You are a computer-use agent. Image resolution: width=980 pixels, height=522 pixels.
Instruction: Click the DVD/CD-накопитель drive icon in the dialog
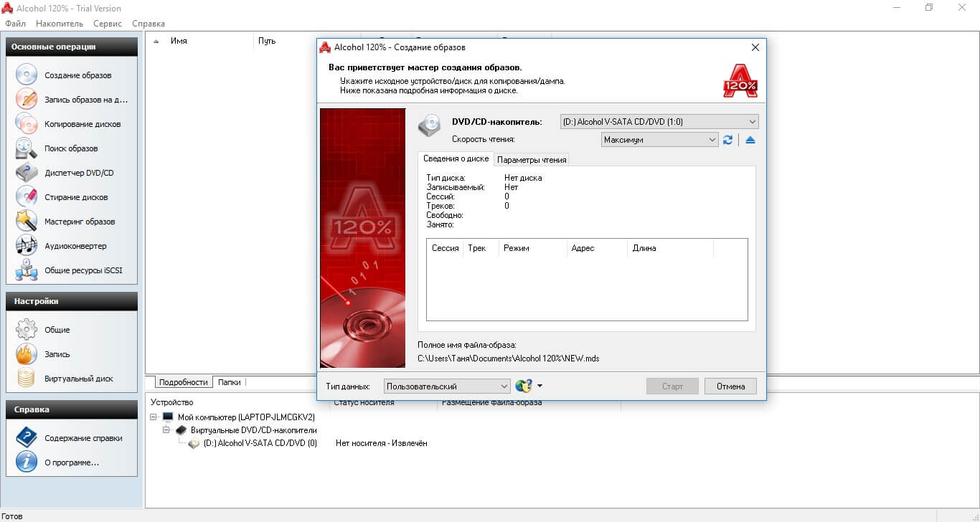coord(430,125)
